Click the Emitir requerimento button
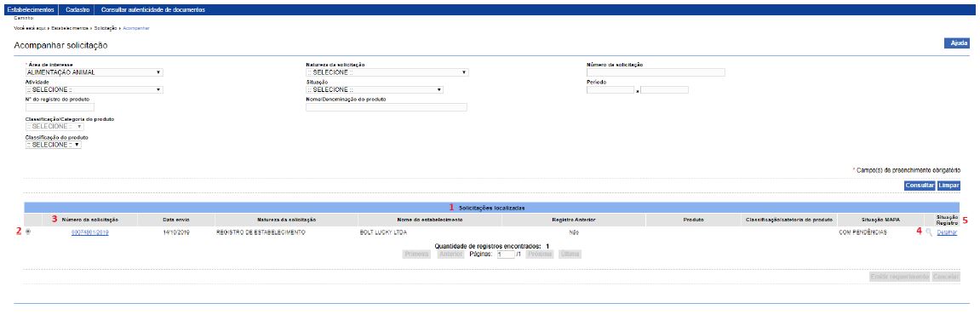 point(899,277)
